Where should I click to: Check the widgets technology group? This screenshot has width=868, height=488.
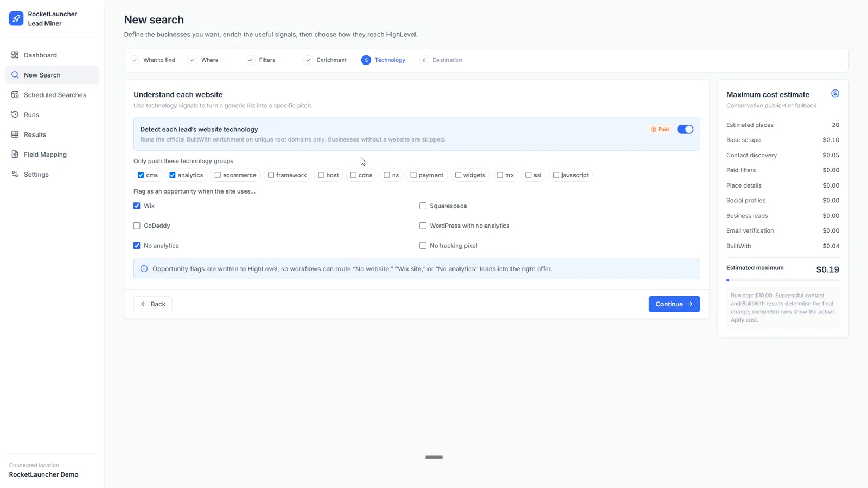458,175
